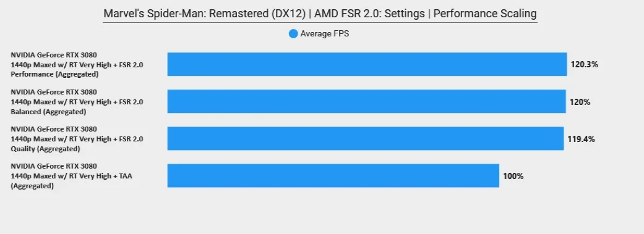The width and height of the screenshot is (644, 234).
Task: Select the TAA baseline bar
Action: 333,176
